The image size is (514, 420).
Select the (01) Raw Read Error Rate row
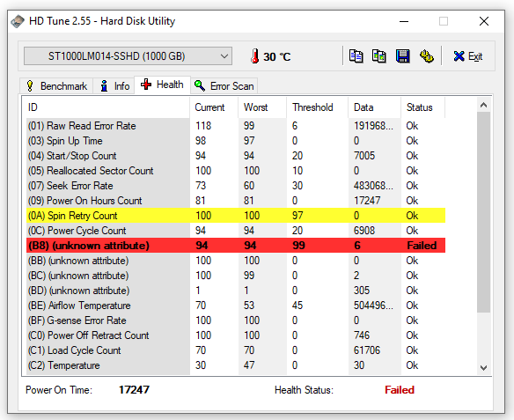point(236,126)
